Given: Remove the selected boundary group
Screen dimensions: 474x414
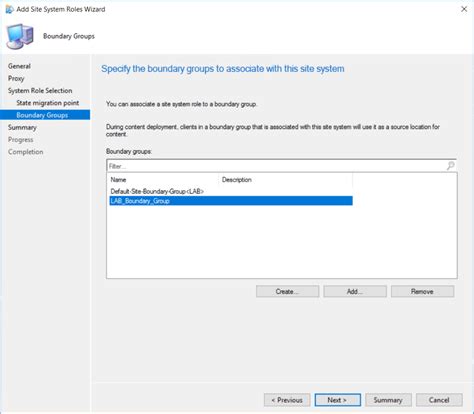Looking at the screenshot, I should pos(422,291).
